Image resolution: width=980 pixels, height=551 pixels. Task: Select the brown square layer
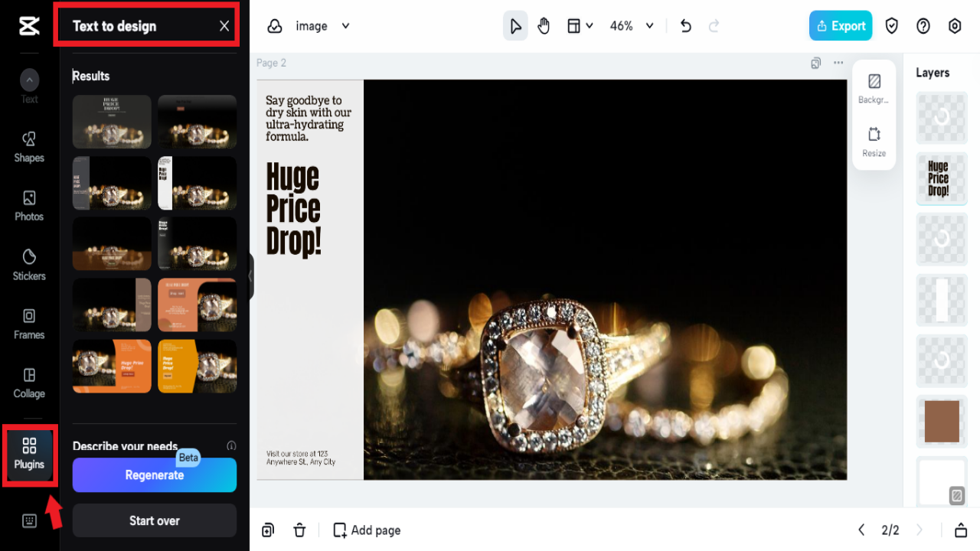(x=942, y=421)
